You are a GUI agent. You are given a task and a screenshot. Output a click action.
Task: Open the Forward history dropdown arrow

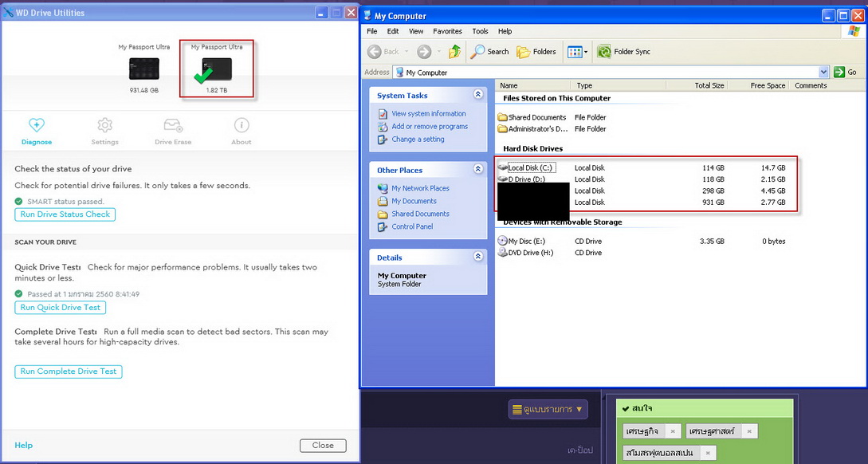[439, 52]
